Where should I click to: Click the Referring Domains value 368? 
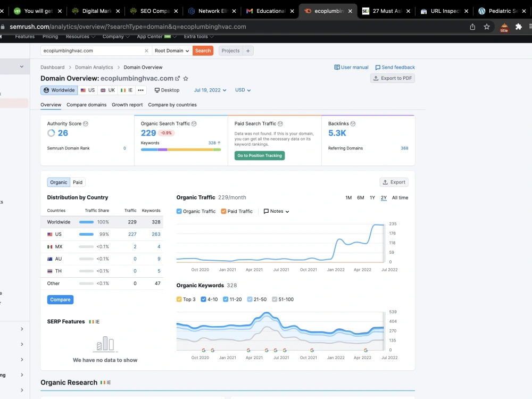[404, 148]
